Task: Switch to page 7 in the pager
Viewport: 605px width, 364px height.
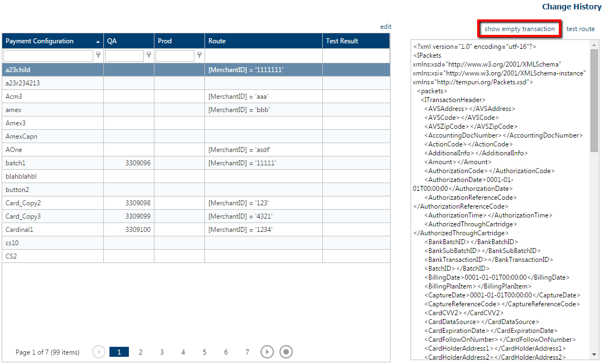Action: tap(247, 352)
